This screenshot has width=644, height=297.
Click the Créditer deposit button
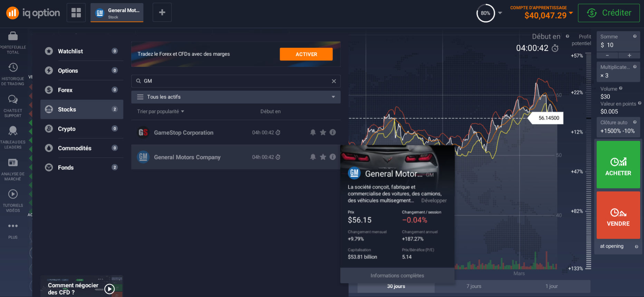pos(609,13)
